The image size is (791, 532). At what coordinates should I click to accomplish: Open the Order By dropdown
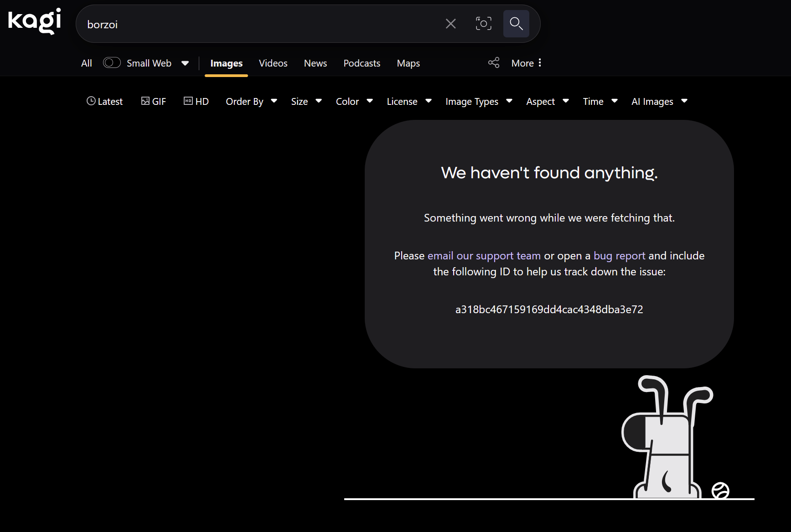point(251,101)
